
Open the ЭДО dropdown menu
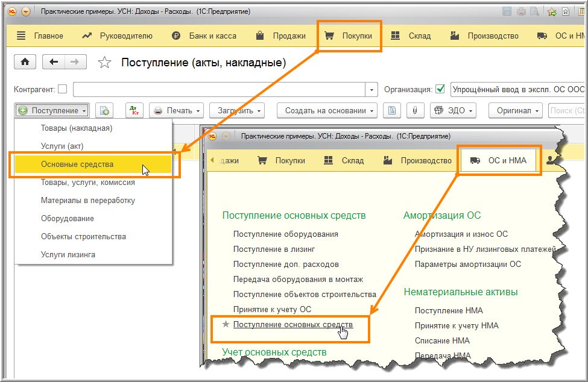tap(453, 110)
